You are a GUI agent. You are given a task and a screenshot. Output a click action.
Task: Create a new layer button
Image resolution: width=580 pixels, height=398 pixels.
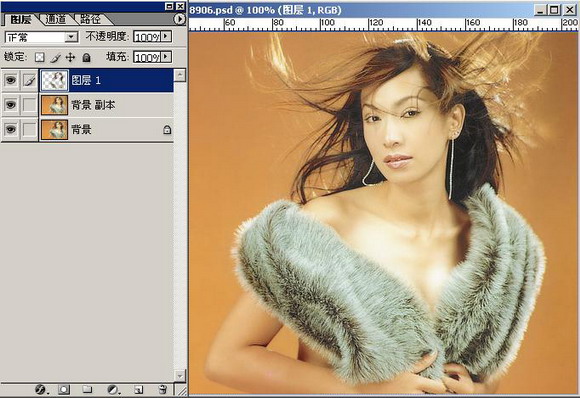tap(138, 389)
